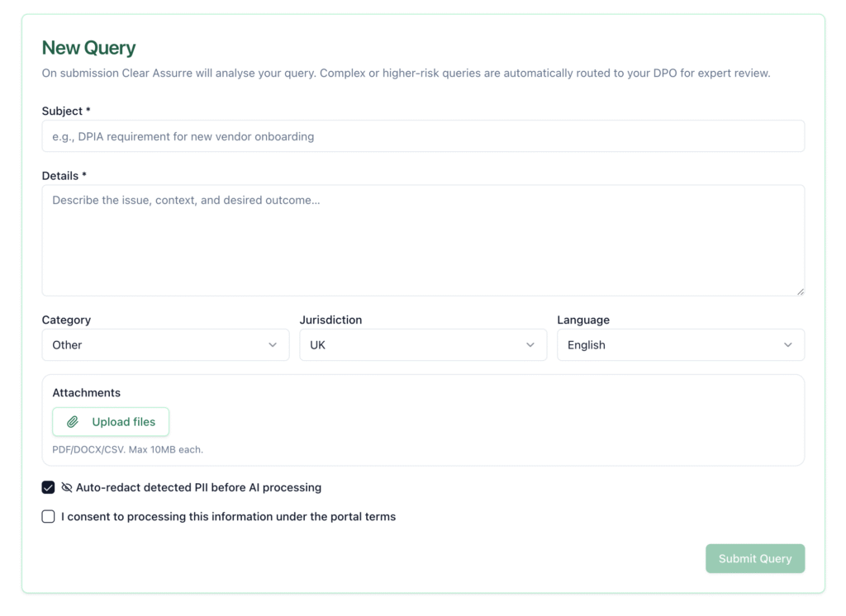The height and width of the screenshot is (616, 846).
Task: Click into the Details text area
Action: [x=423, y=240]
